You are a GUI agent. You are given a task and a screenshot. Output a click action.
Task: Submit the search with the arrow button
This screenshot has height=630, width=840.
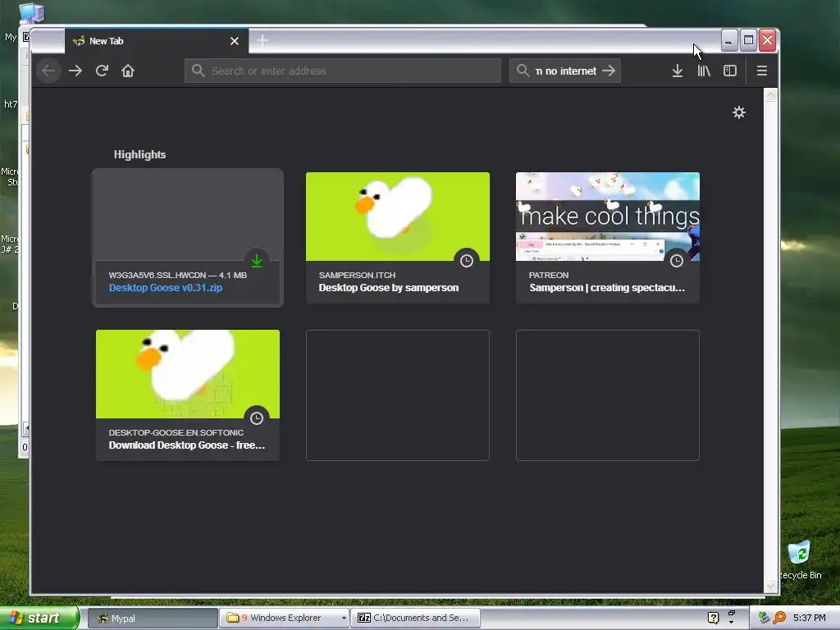click(x=609, y=71)
